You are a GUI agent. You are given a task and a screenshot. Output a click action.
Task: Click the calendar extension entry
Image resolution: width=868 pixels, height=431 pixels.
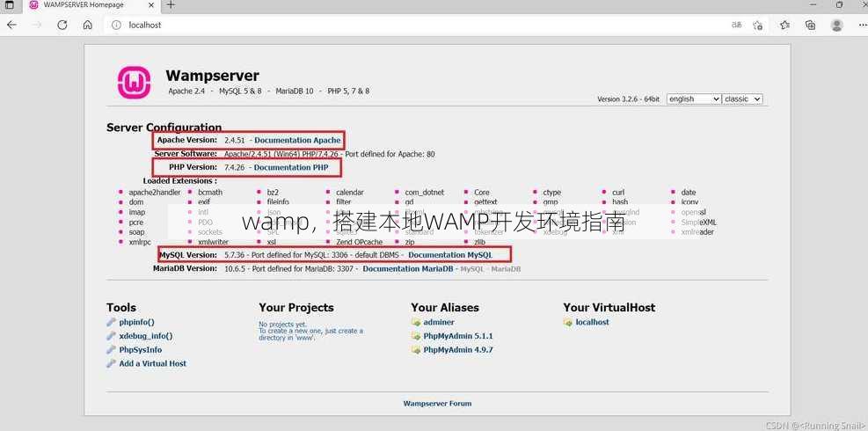click(x=350, y=193)
